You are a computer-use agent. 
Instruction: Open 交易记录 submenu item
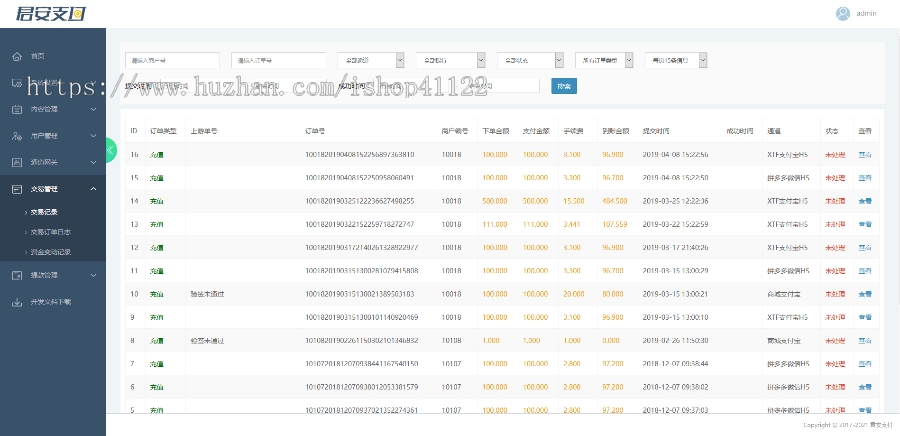44,212
